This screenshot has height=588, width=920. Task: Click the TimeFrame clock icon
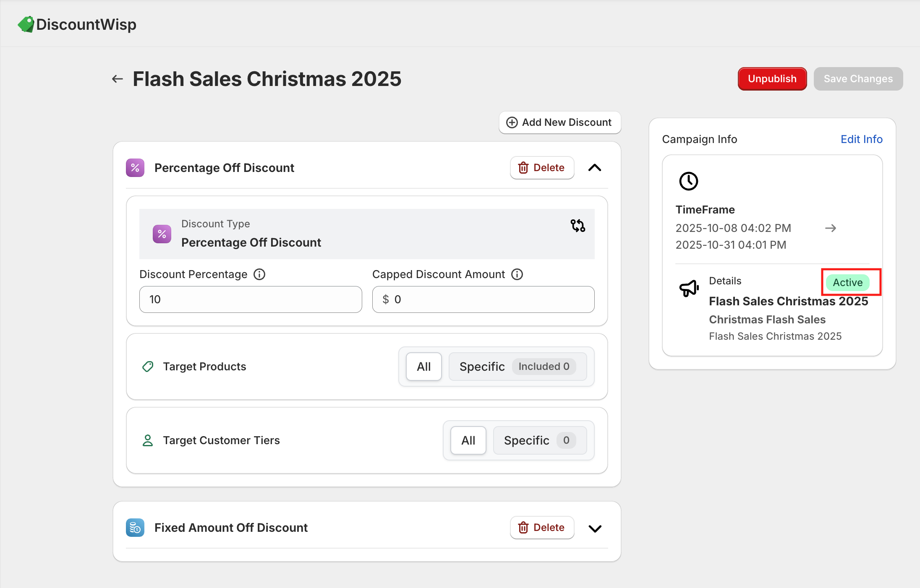(x=688, y=181)
